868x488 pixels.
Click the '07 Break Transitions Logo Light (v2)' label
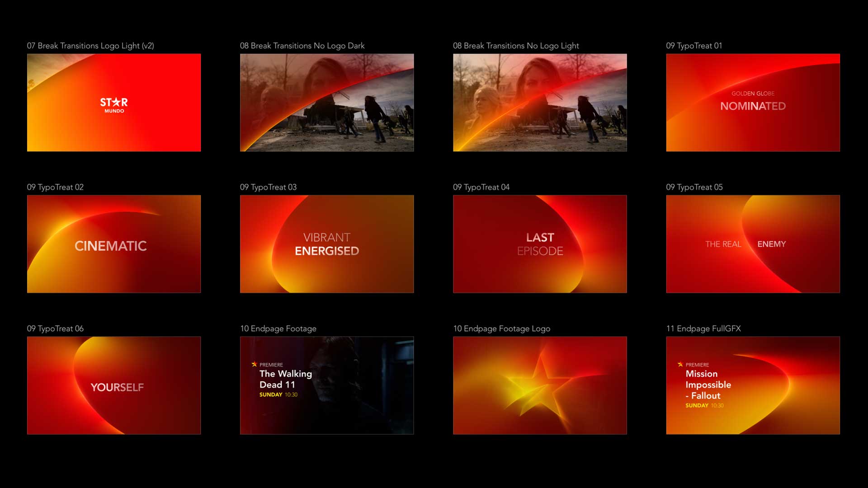pos(90,46)
